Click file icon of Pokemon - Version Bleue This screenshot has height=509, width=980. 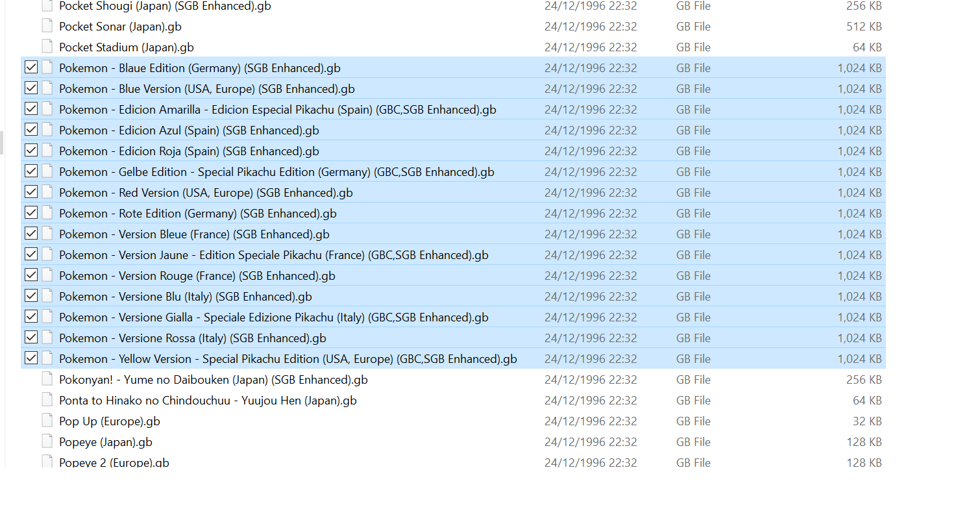pyautogui.click(x=47, y=234)
